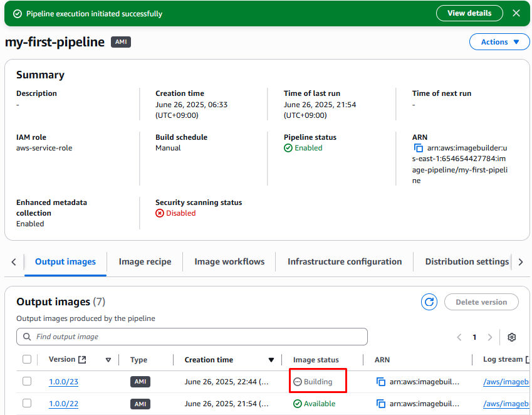This screenshot has width=532, height=415.
Task: Dismiss the success notification banner
Action: 516,13
